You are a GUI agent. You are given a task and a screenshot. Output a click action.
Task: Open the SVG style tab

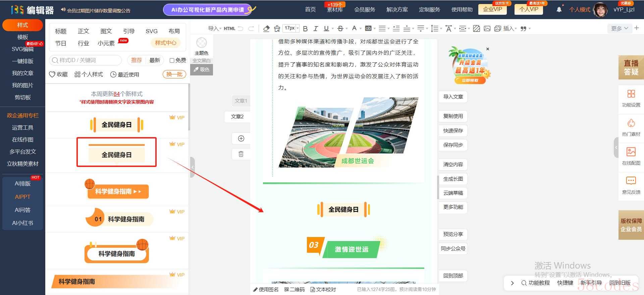(152, 31)
